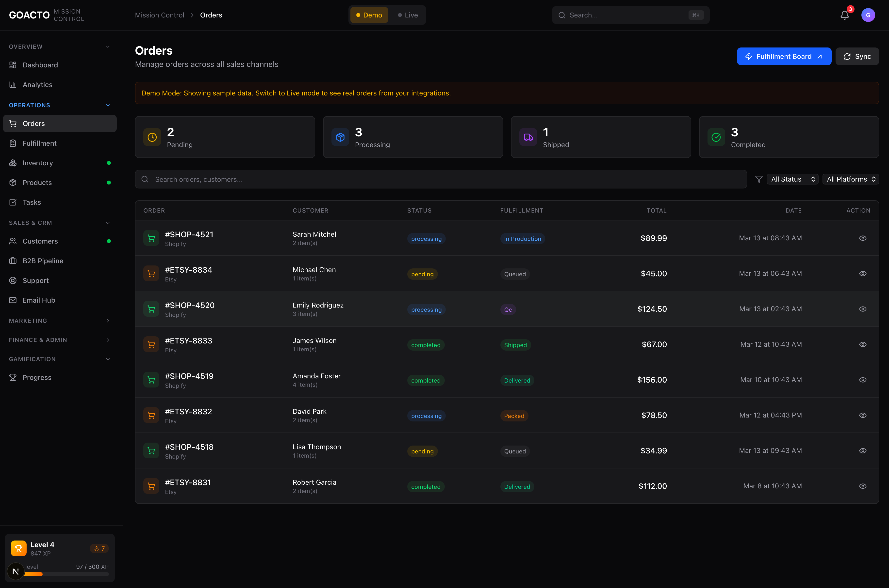The width and height of the screenshot is (889, 588).
Task: Click the Shipped truck icon card
Action: 528,137
